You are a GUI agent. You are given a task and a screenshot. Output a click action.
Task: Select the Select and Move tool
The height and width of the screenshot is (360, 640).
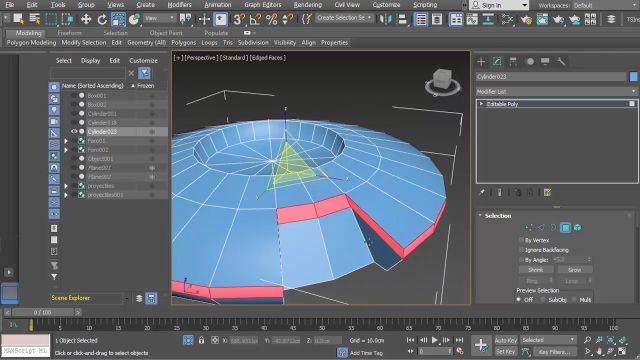(86, 19)
